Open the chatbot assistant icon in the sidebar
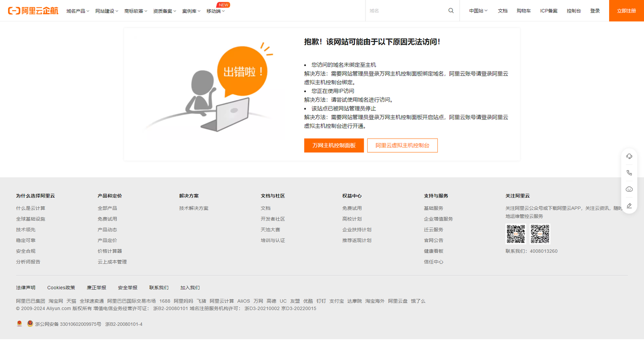The image size is (644, 362). (629, 189)
